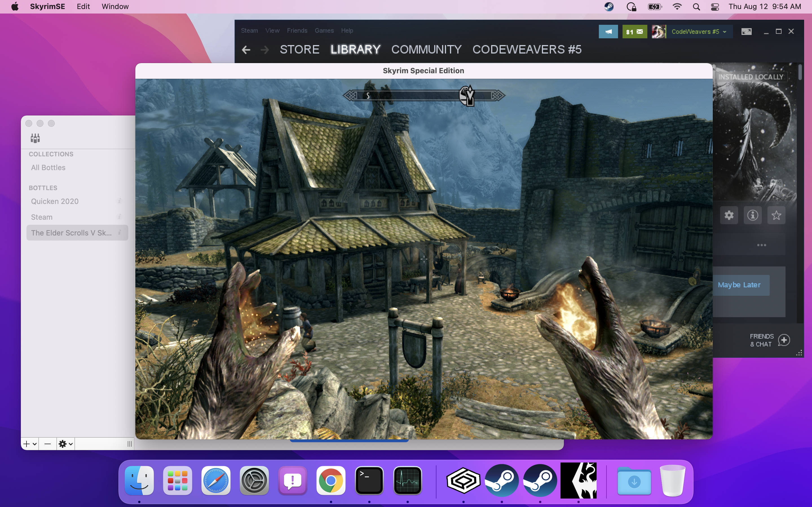Toggle the Quicken 2020 bottle lock icon

point(119,201)
